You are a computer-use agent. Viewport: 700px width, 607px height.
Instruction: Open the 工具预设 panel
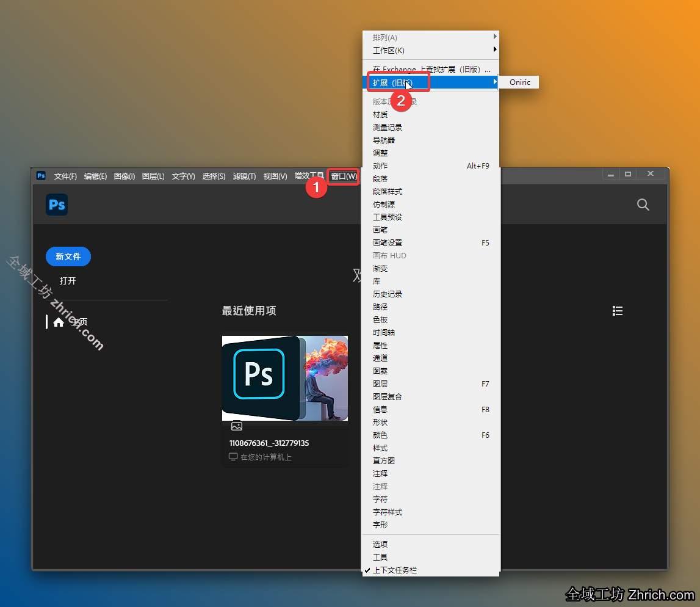pyautogui.click(x=431, y=217)
